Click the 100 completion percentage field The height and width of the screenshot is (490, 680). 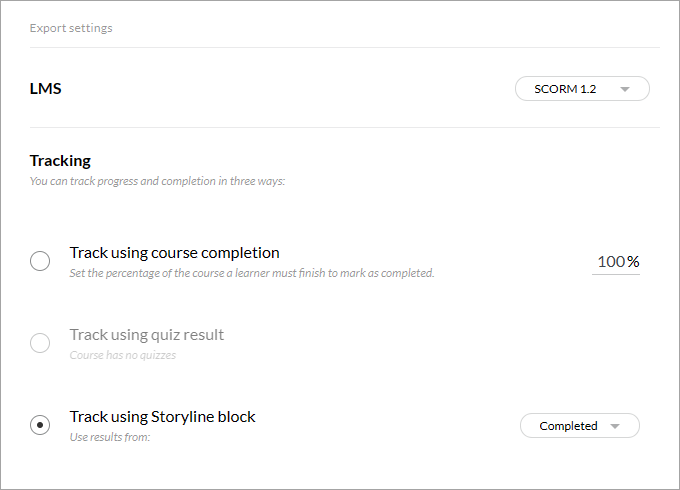tap(610, 262)
